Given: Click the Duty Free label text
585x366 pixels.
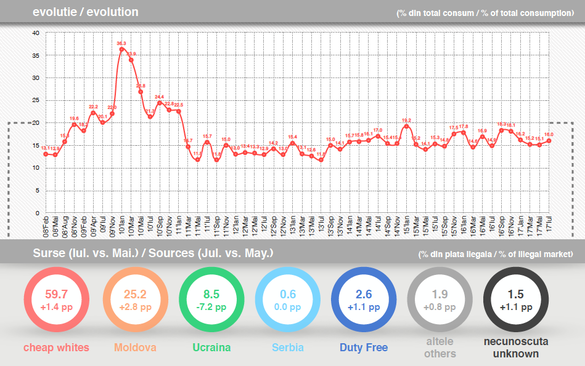Looking at the screenshot, I should pyautogui.click(x=364, y=347).
